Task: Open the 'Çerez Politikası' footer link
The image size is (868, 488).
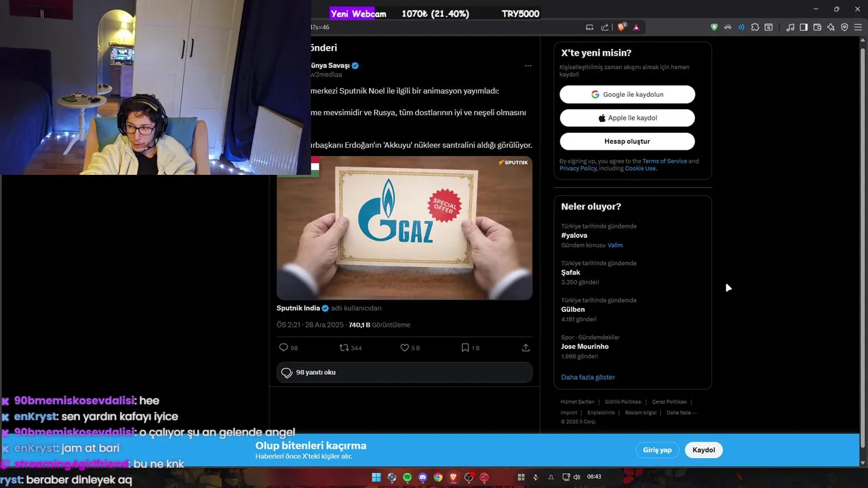Action: point(669,402)
